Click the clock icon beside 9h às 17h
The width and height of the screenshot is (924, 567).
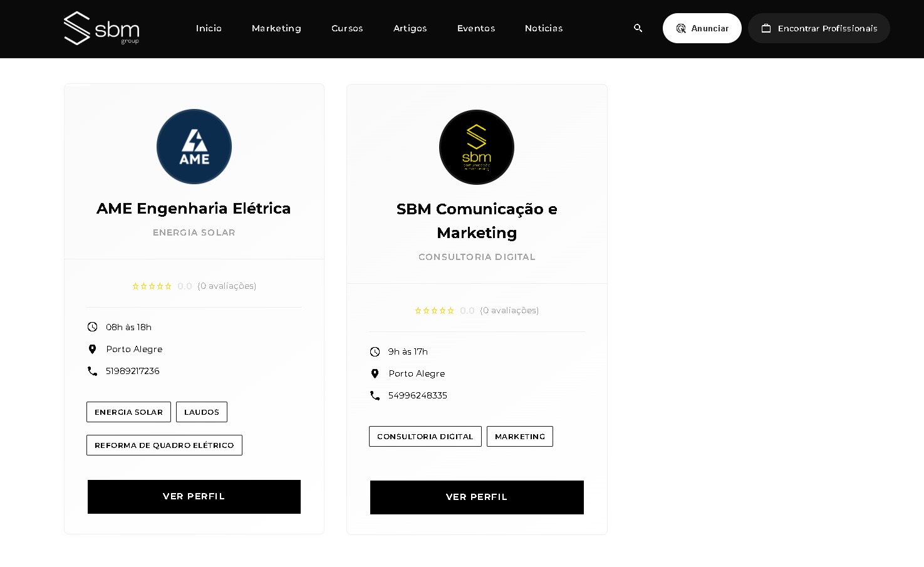tap(375, 351)
